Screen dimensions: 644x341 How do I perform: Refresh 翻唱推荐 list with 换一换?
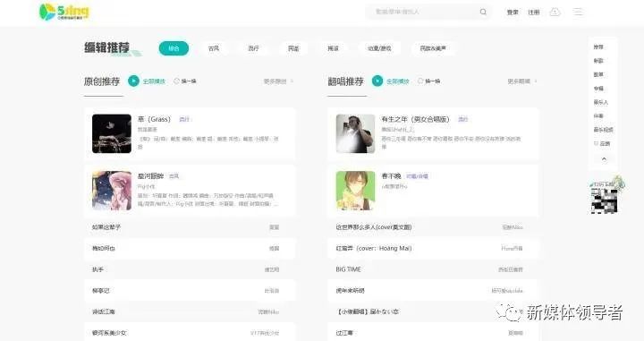click(x=428, y=81)
